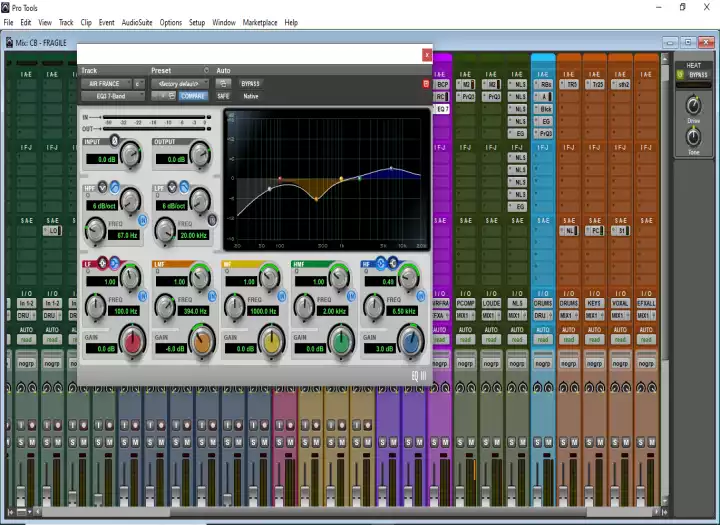This screenshot has height=525, width=720.
Task: Open the EQ 7 insert on purple track
Action: coord(442,109)
